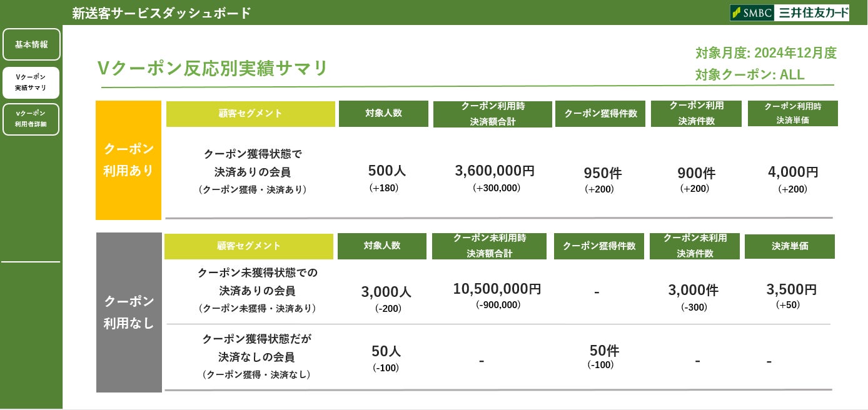Click the クーポン利用決済件数 column header

(696, 114)
